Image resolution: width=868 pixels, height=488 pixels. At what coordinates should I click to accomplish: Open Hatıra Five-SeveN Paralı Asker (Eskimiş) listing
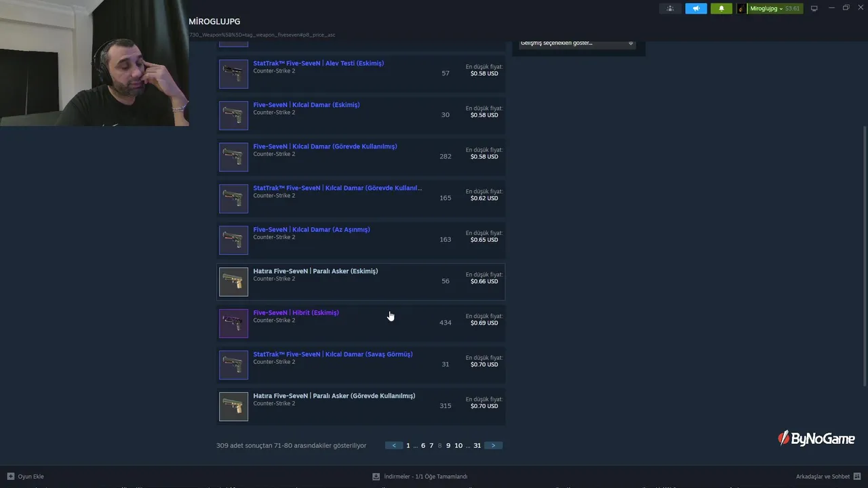pos(315,271)
